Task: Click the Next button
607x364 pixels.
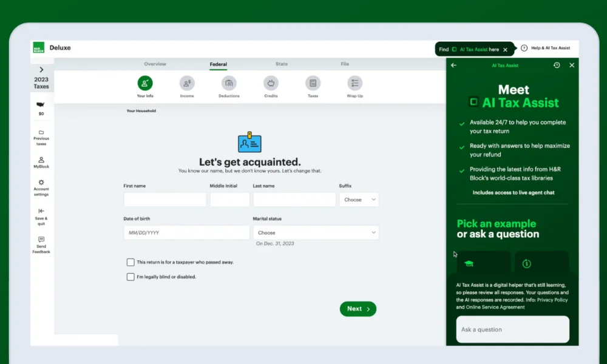Action: pos(358,309)
